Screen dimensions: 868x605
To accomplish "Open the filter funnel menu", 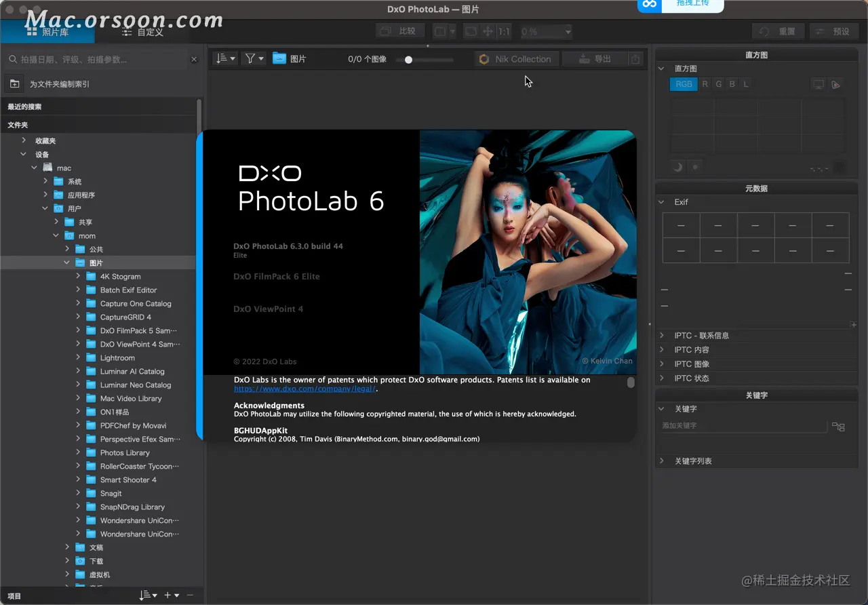I will click(x=254, y=59).
